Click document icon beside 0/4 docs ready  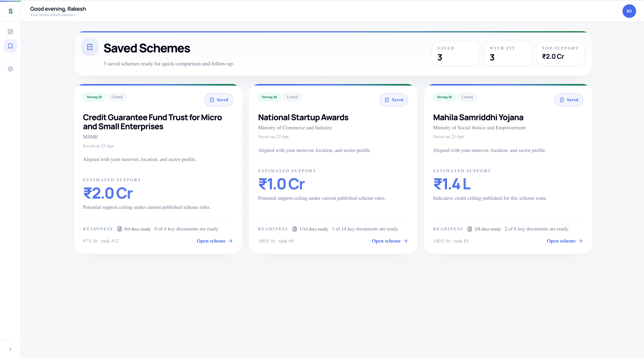click(x=119, y=229)
